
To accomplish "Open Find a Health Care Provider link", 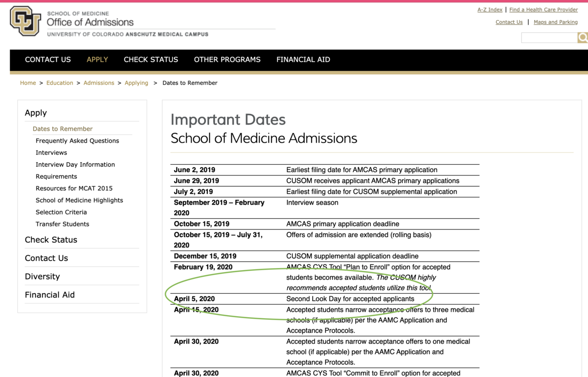I will click(543, 10).
